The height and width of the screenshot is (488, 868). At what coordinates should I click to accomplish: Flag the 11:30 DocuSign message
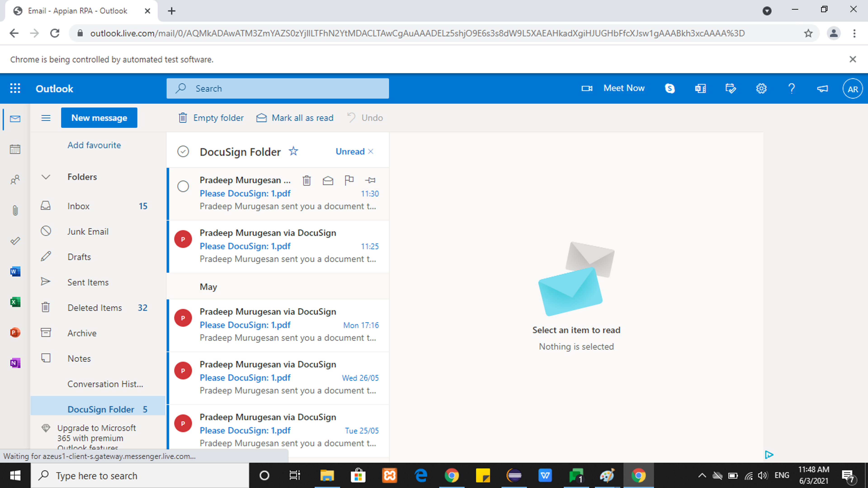tap(349, 180)
